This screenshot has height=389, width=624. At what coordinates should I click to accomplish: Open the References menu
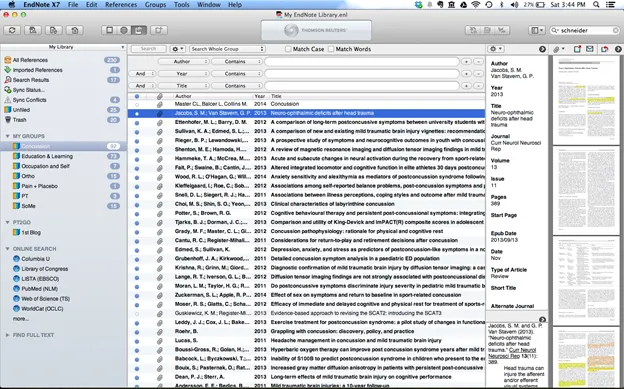pos(121,5)
